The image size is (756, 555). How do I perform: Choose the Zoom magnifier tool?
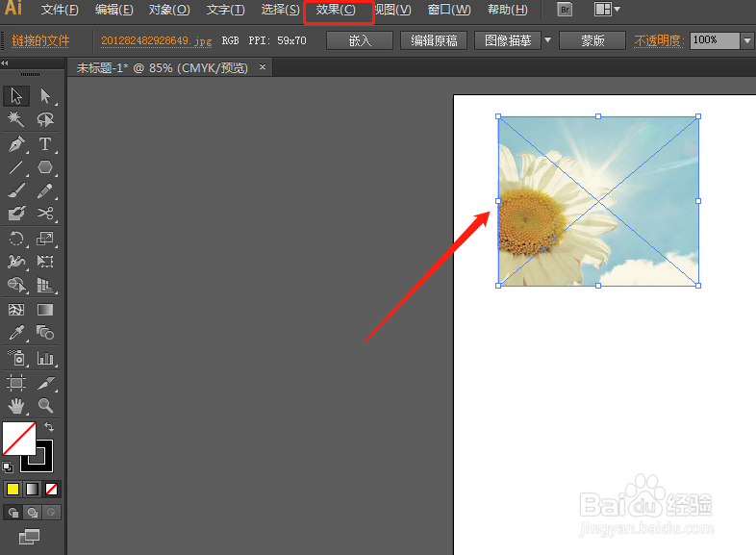[45, 406]
